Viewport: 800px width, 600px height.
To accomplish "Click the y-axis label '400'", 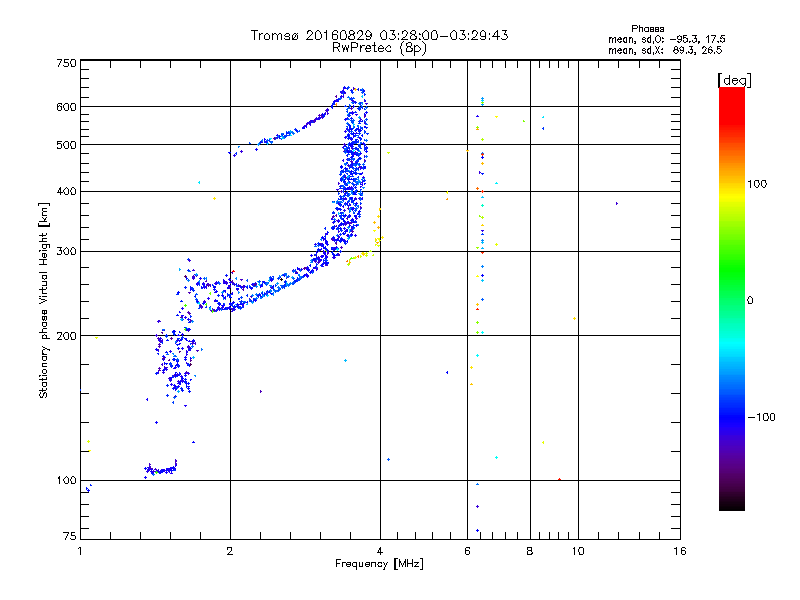I will tap(66, 192).
